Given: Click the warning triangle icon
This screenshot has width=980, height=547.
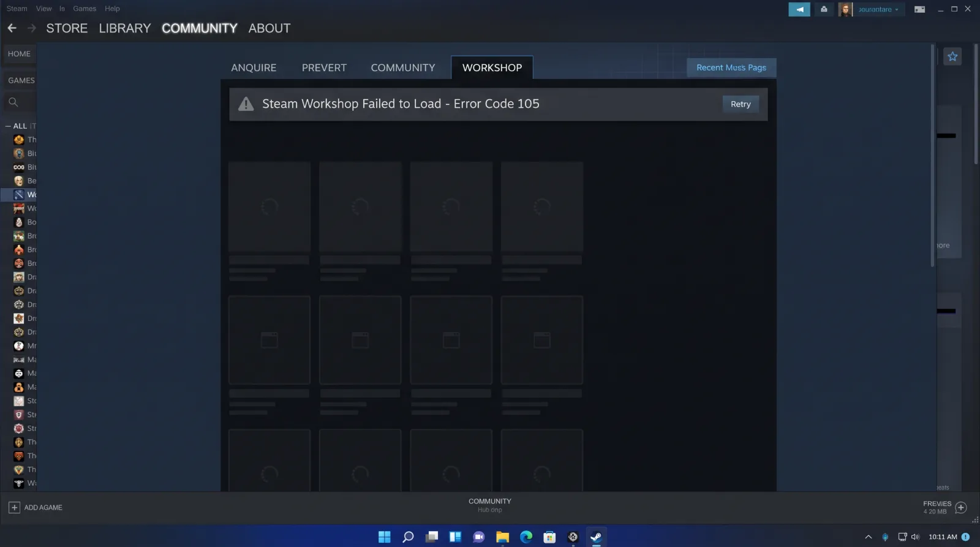Looking at the screenshot, I should click(246, 104).
